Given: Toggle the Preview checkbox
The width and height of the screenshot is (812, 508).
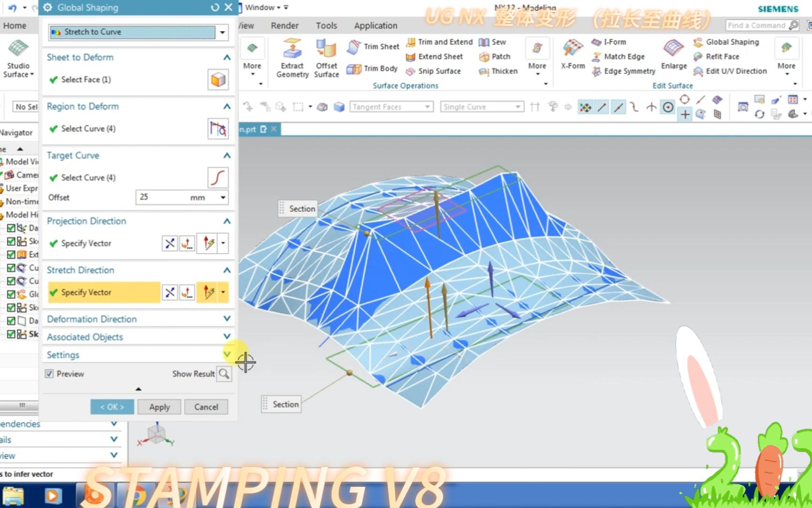Looking at the screenshot, I should click(49, 374).
